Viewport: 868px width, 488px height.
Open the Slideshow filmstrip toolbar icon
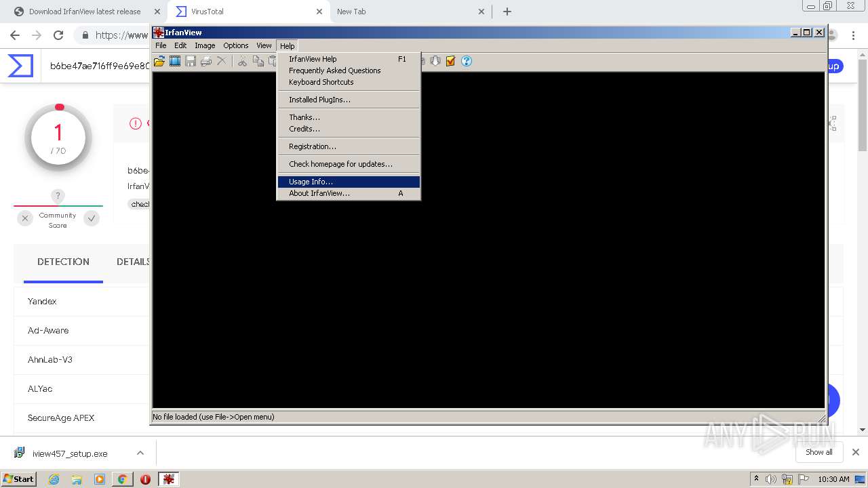pyautogui.click(x=175, y=61)
